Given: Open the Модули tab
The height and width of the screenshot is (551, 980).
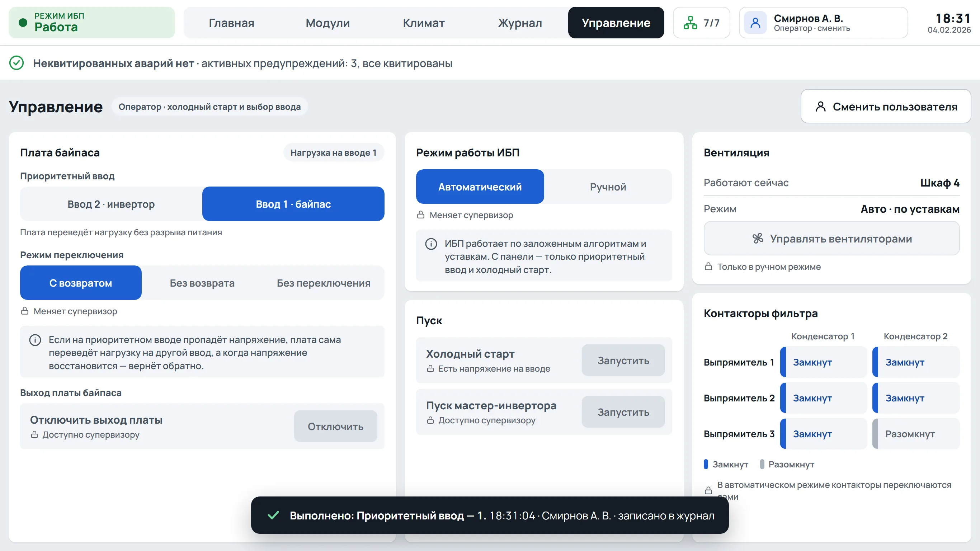Looking at the screenshot, I should [x=328, y=23].
